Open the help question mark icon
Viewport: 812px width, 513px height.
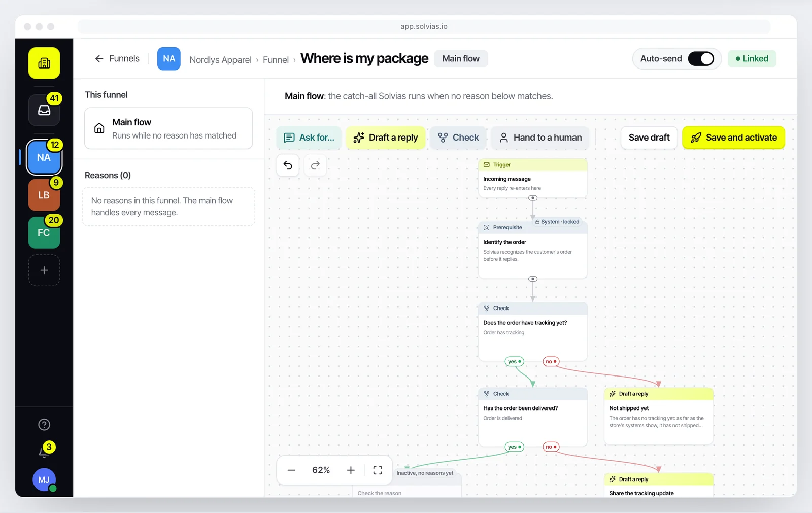coord(44,425)
